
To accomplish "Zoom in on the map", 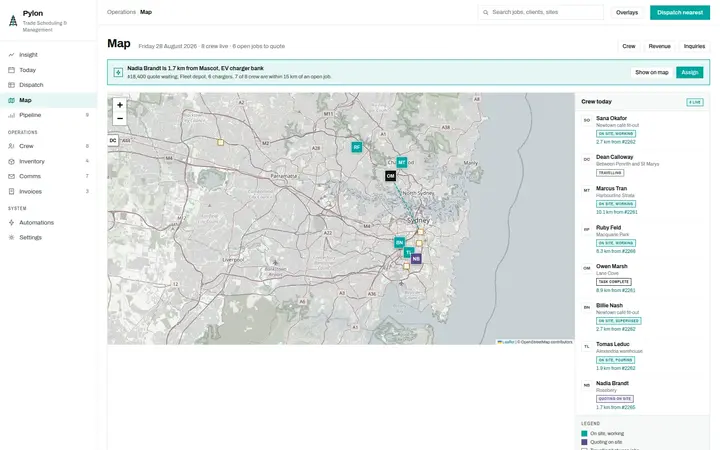I will click(x=120, y=105).
